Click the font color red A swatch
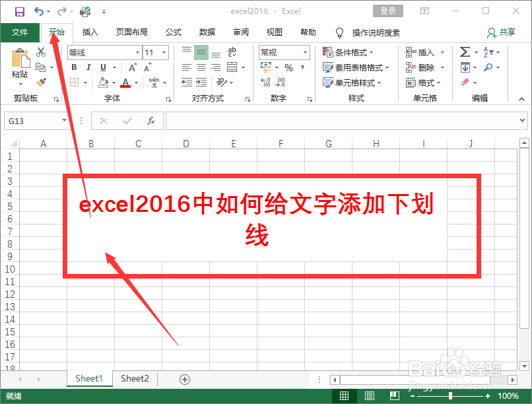This screenshot has height=404, width=532. pyautogui.click(x=125, y=83)
